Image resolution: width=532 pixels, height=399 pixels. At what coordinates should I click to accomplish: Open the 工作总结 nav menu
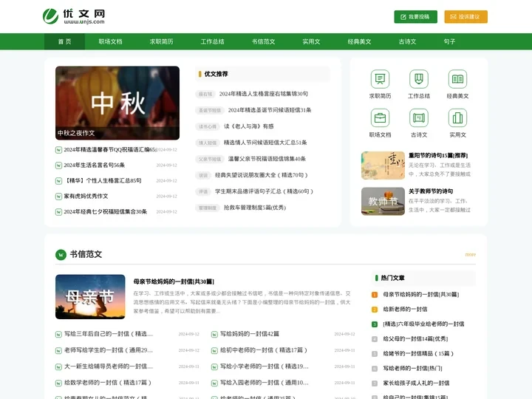[x=212, y=41]
